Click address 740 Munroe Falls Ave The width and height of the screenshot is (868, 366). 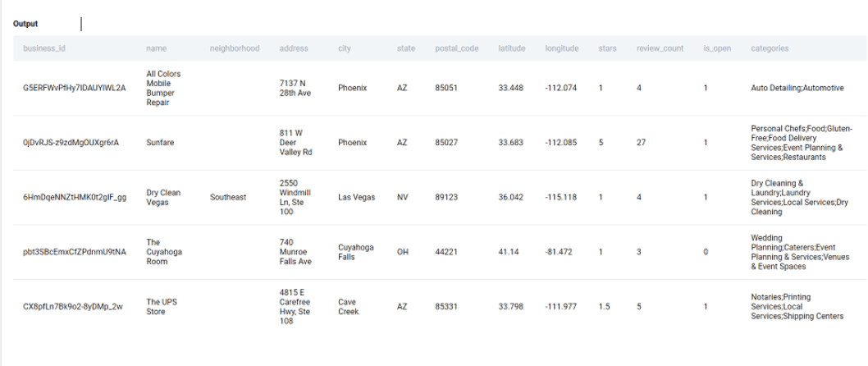click(295, 252)
